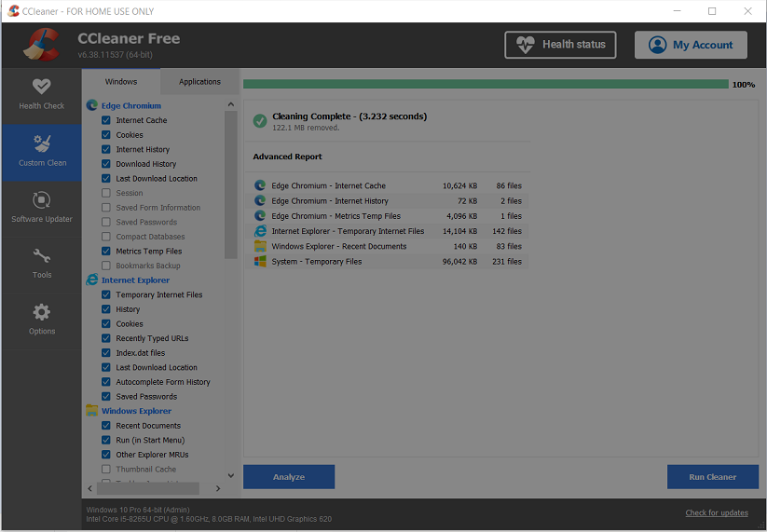Open My Account
The image size is (767, 532).
[691, 45]
